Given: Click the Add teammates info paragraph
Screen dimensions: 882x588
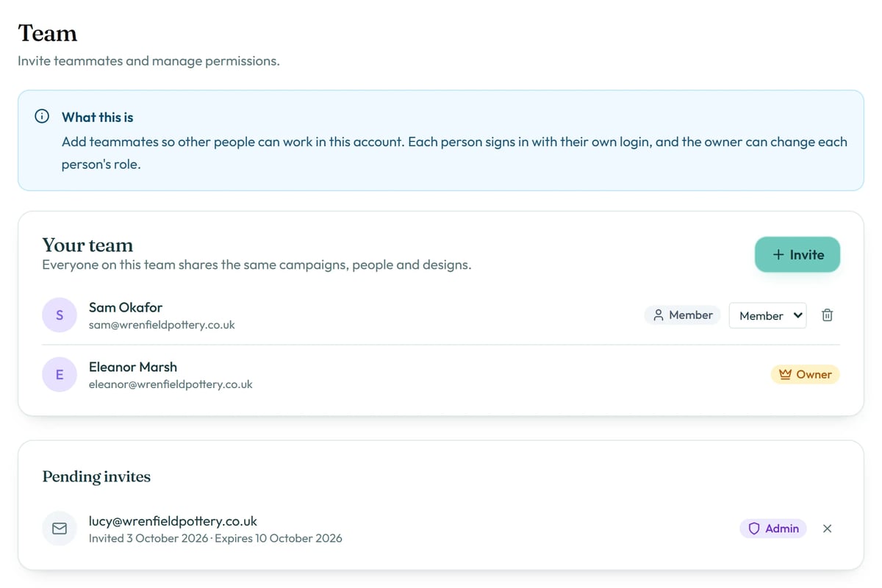Looking at the screenshot, I should pos(454,153).
